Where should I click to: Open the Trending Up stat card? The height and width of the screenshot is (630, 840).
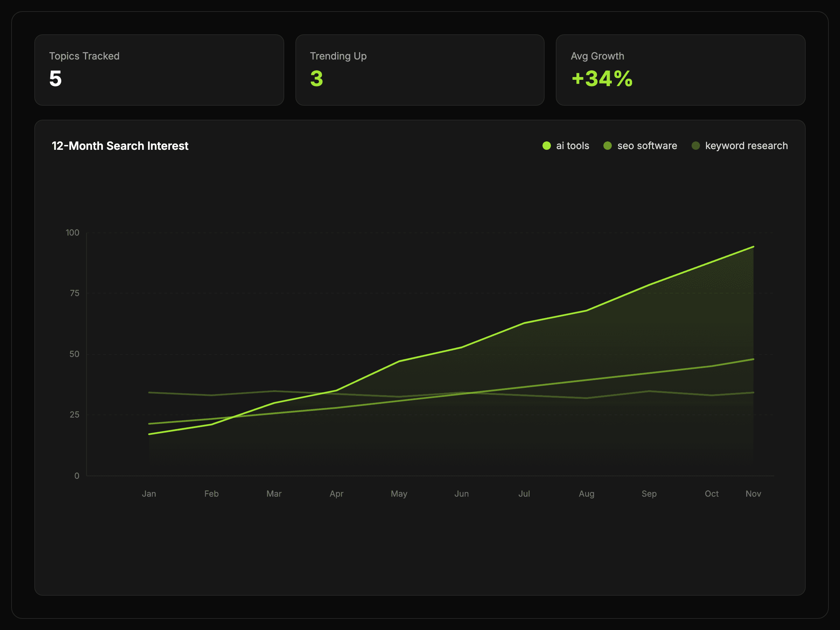pos(420,70)
